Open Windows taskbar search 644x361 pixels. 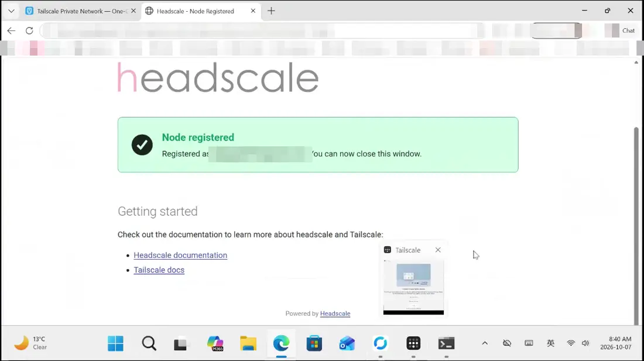(149, 343)
